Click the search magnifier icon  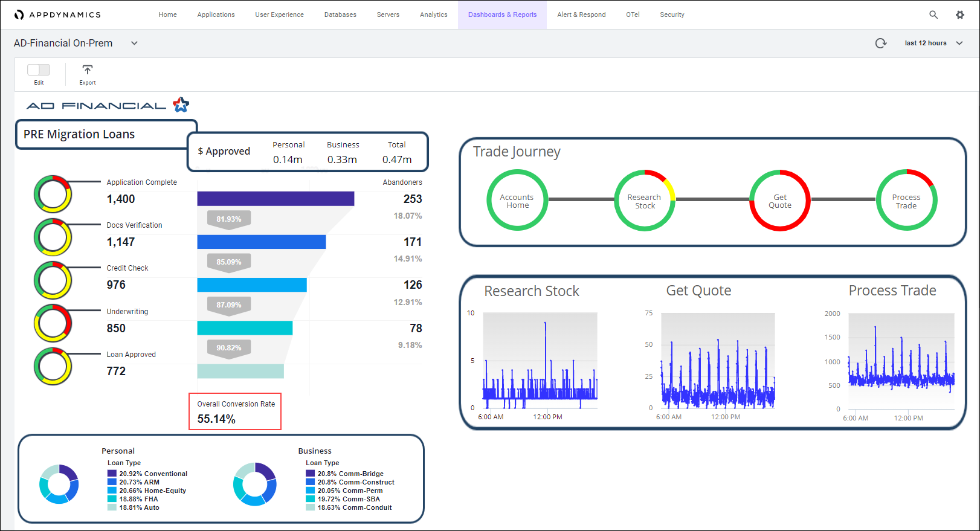933,14
